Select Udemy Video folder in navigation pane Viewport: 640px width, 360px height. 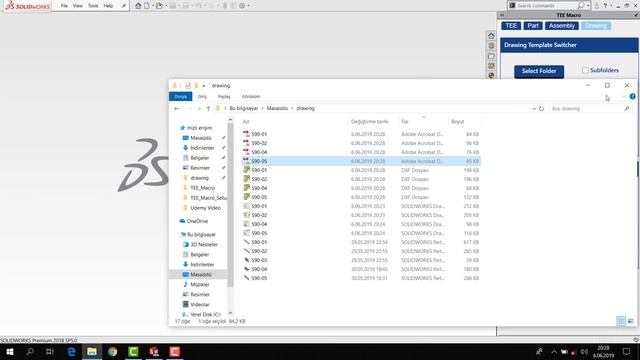[x=205, y=208]
